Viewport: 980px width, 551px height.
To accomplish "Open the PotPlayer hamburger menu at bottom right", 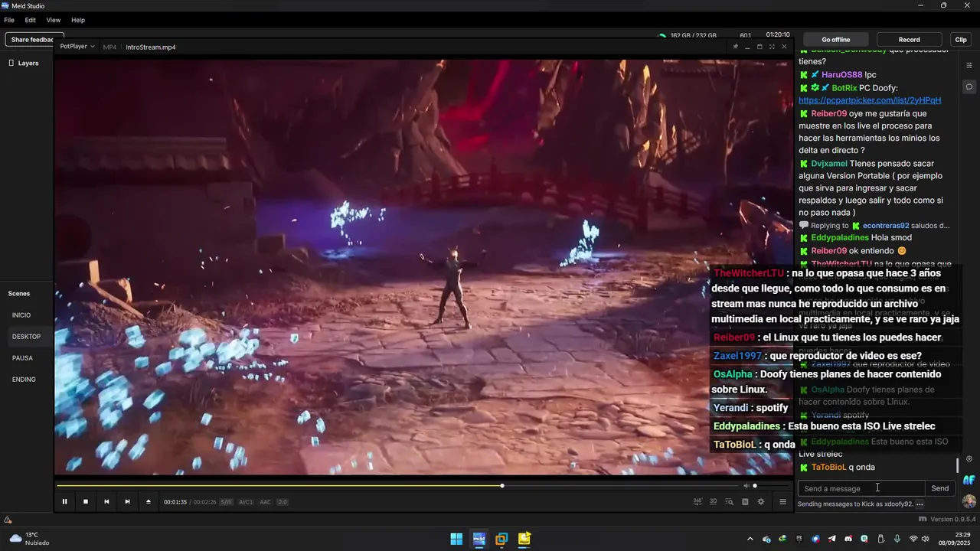I will [x=782, y=501].
